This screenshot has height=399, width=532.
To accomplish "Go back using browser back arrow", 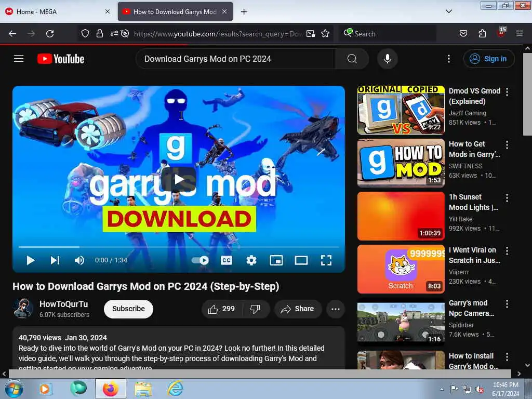I will pyautogui.click(x=12, y=34).
